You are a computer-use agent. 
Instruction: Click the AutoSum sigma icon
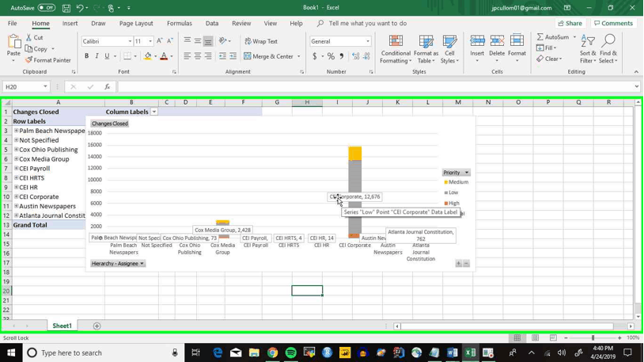click(540, 37)
